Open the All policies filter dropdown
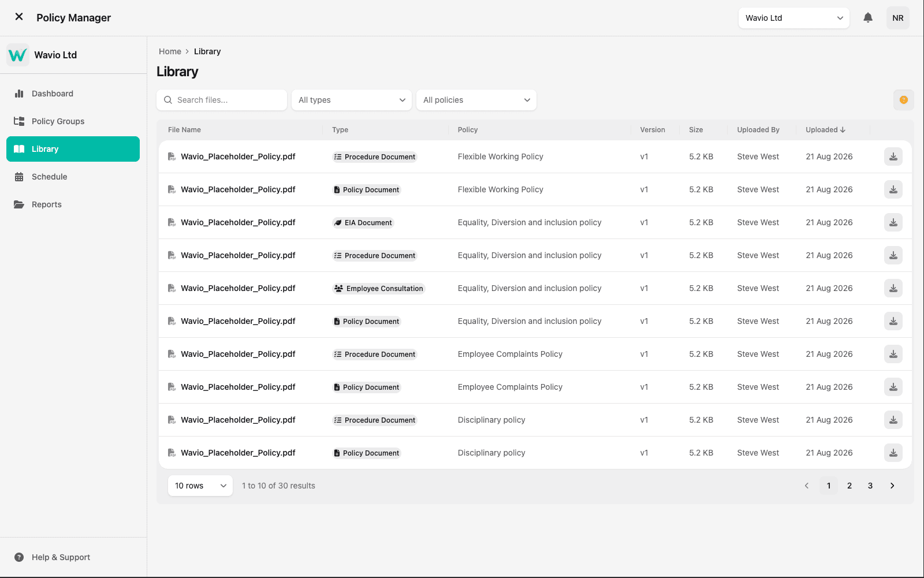The height and width of the screenshot is (578, 924). coord(476,100)
